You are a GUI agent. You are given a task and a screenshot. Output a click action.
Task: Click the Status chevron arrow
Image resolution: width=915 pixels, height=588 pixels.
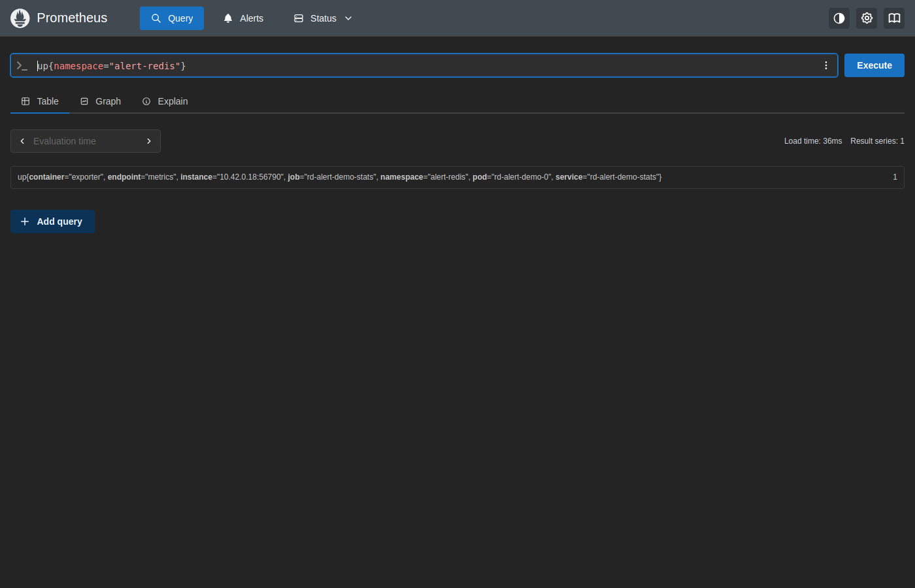coord(348,18)
